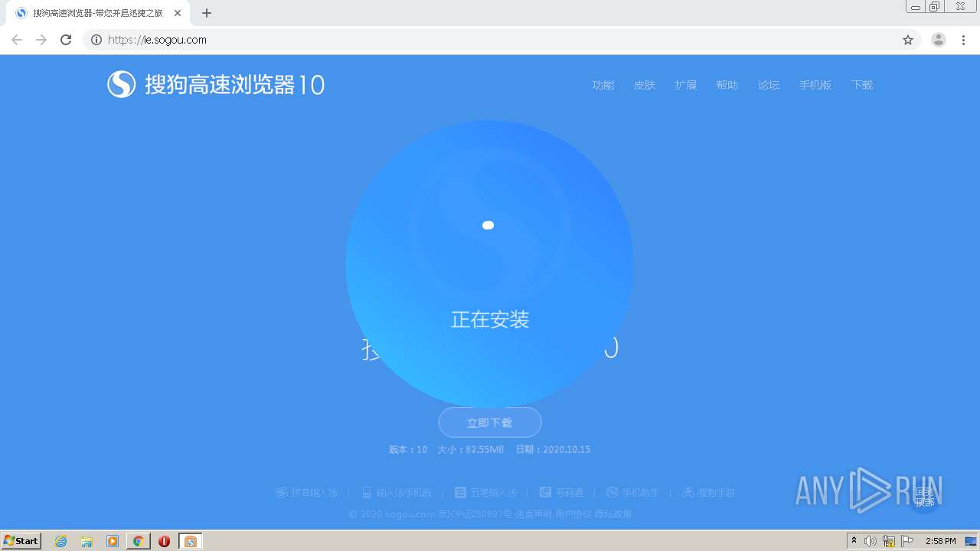Click the 搜狗手游 gamepad icon in footer
The image size is (980, 551).
pyautogui.click(x=688, y=493)
